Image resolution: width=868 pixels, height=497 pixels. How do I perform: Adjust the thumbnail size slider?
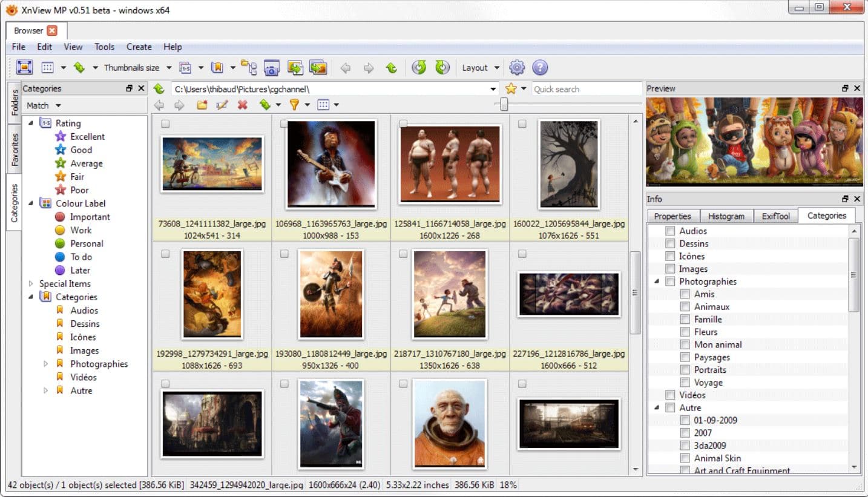504,104
